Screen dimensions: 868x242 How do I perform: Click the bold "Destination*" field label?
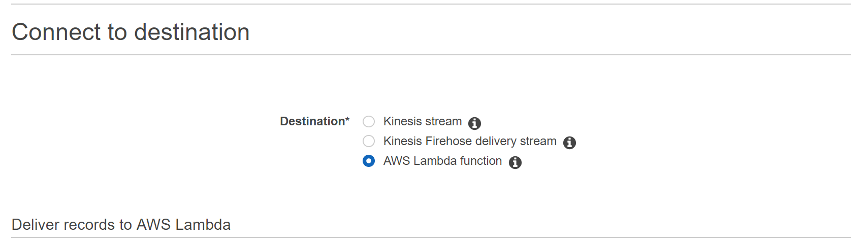point(314,121)
